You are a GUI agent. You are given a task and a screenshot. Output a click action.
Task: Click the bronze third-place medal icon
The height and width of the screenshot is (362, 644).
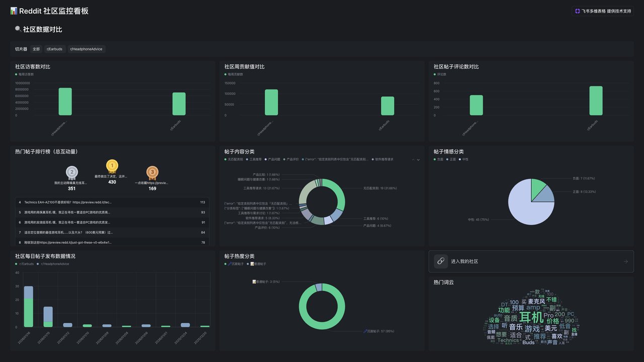pyautogui.click(x=152, y=172)
